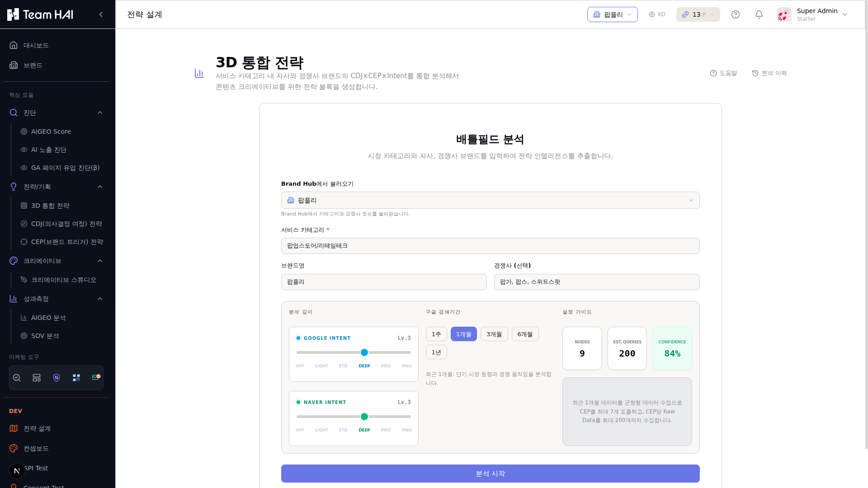
Task: Click the mail icon in marketing tools
Action: pyautogui.click(x=96, y=377)
